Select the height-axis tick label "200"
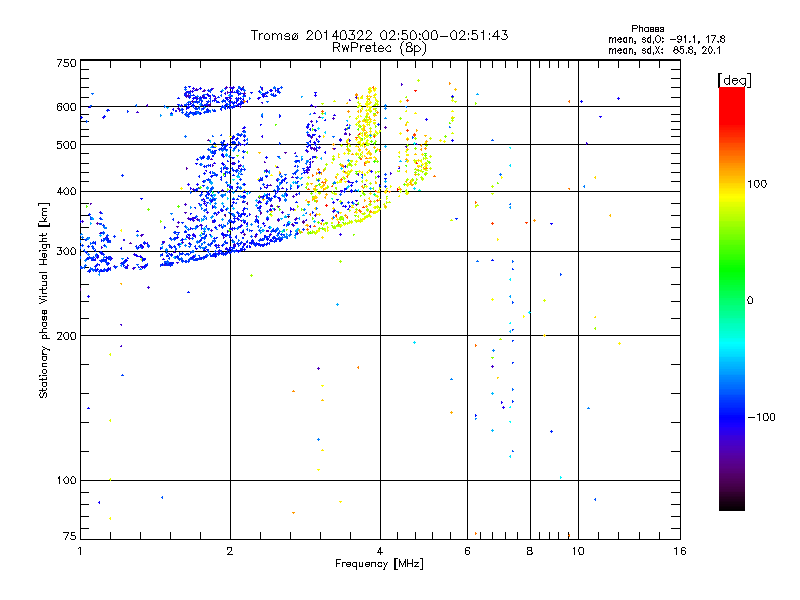This screenshot has width=800, height=600. coord(66,336)
